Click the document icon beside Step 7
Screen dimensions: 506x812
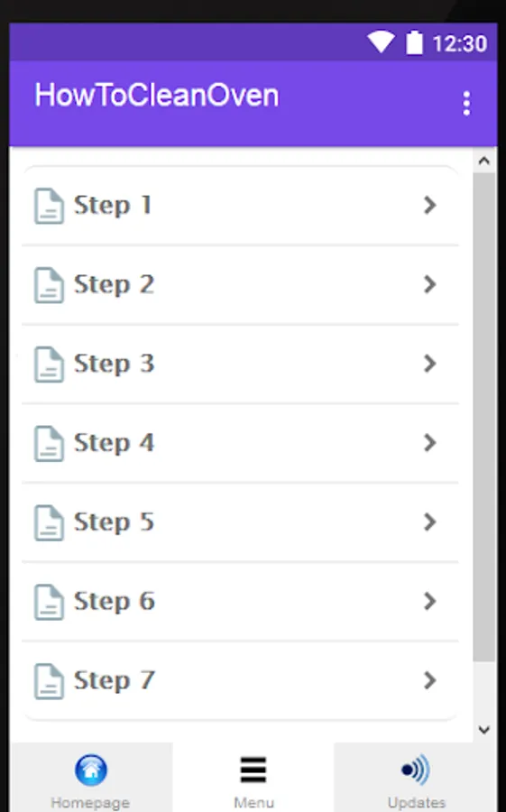pyautogui.click(x=50, y=681)
